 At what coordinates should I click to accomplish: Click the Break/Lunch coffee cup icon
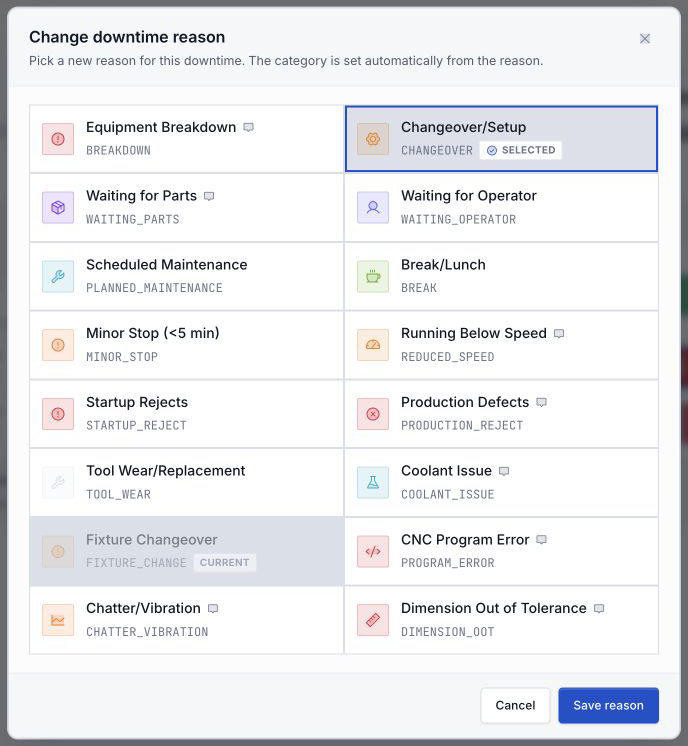[373, 276]
